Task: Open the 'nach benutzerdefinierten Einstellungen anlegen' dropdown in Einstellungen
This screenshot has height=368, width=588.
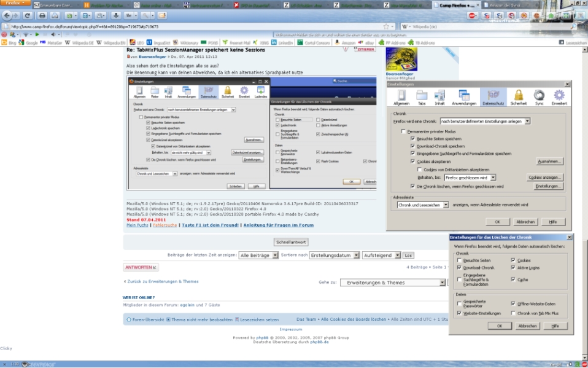Action: 485,121
